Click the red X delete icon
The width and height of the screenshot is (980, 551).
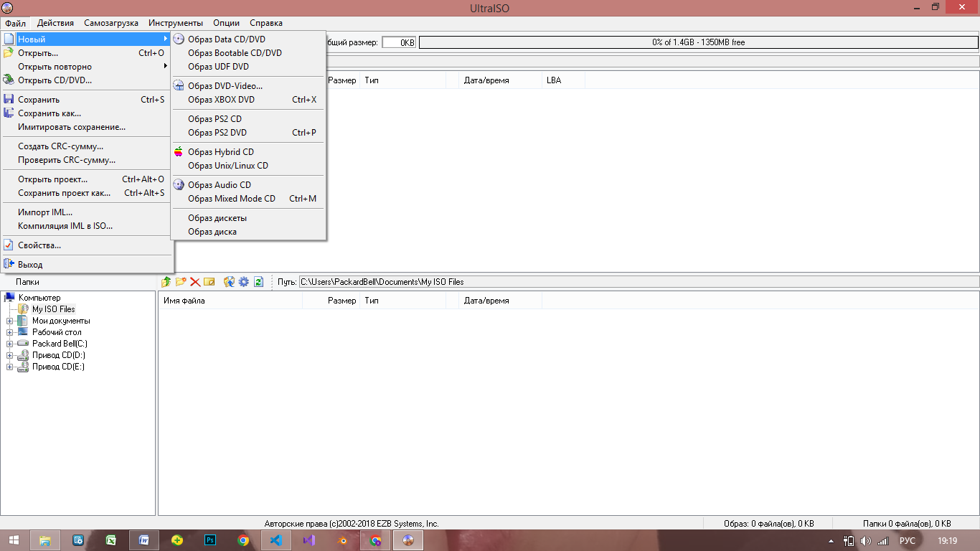(194, 282)
